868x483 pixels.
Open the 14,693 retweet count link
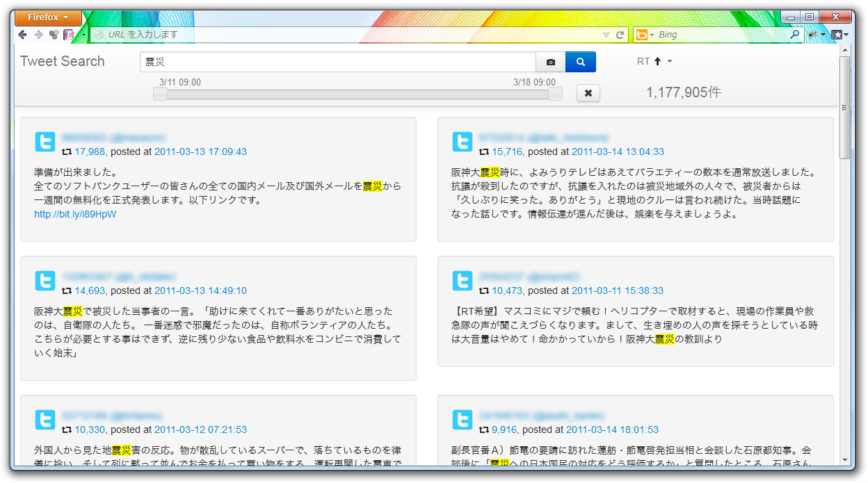pyautogui.click(x=90, y=290)
